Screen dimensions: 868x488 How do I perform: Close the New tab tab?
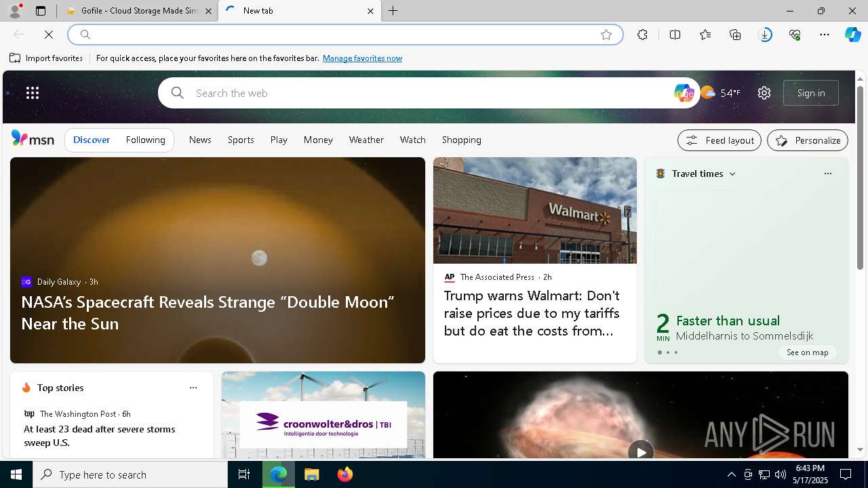pyautogui.click(x=370, y=11)
